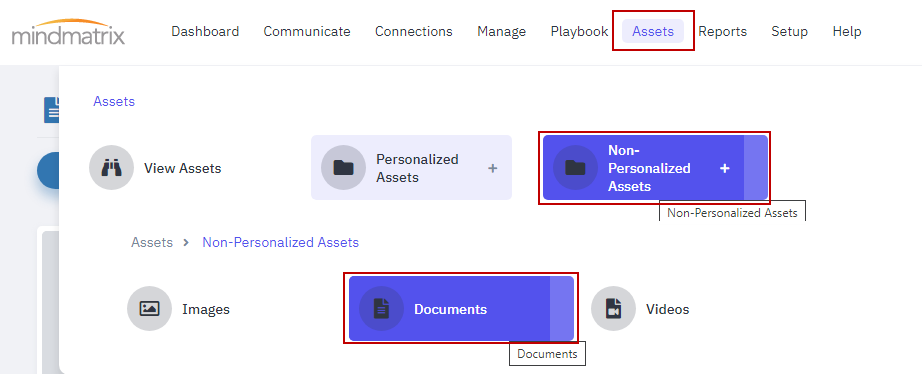Screen dimensions: 922x374
Task: Open the Playbook menu
Action: (x=579, y=31)
